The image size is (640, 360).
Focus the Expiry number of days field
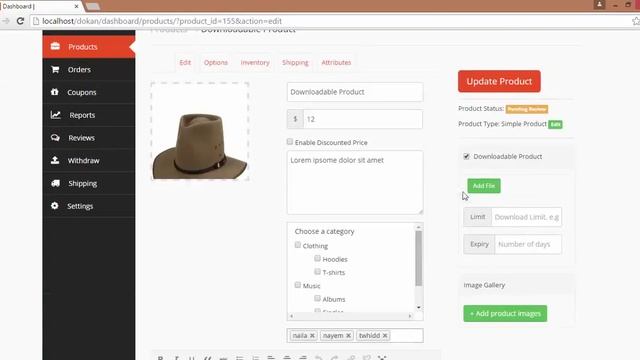pyautogui.click(x=528, y=244)
